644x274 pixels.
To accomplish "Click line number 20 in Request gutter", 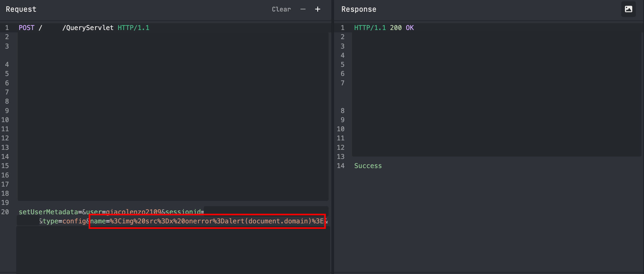I will click(5, 212).
